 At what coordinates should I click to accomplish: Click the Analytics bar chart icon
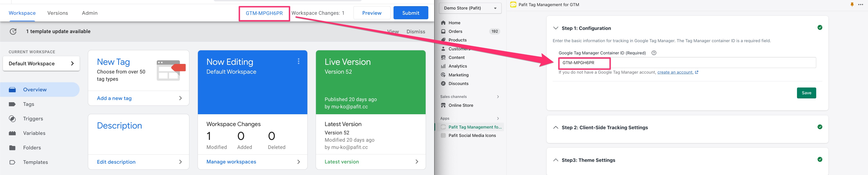point(443,66)
